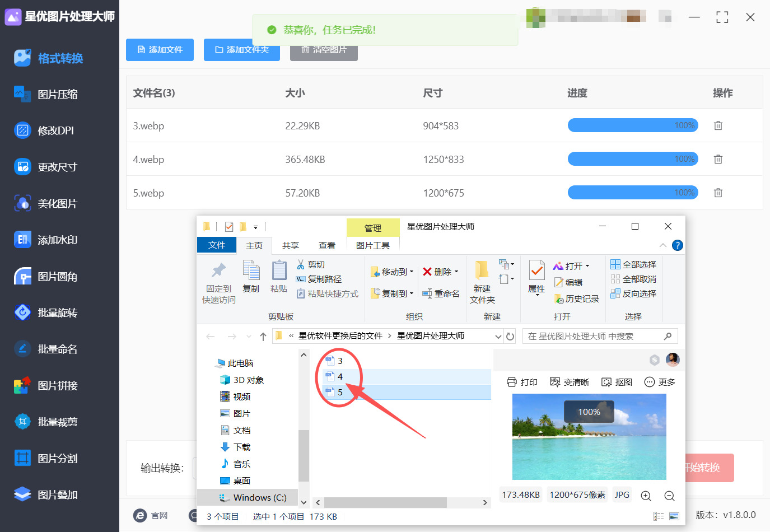The width and height of the screenshot is (770, 532).
Task: Click the horizontal scrollbar in file list
Action: coord(385,503)
